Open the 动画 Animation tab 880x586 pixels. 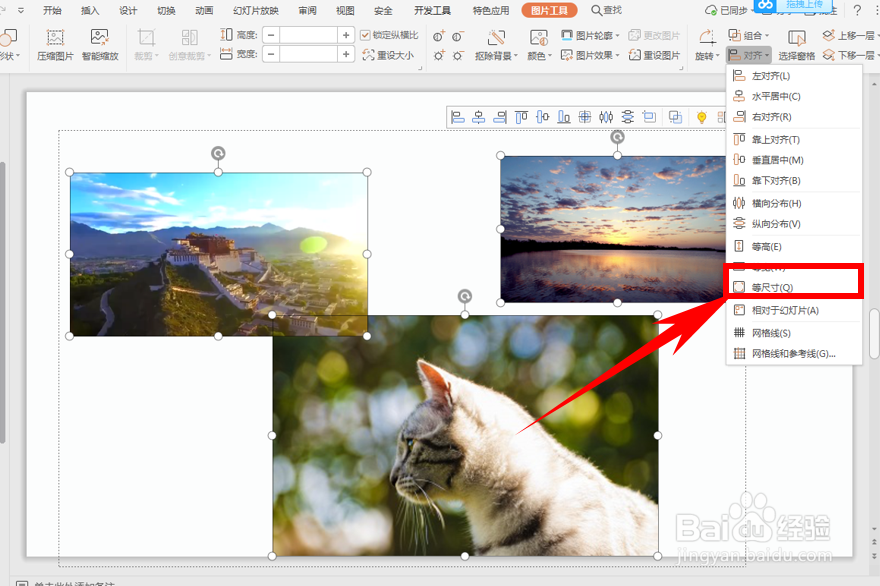pos(204,10)
